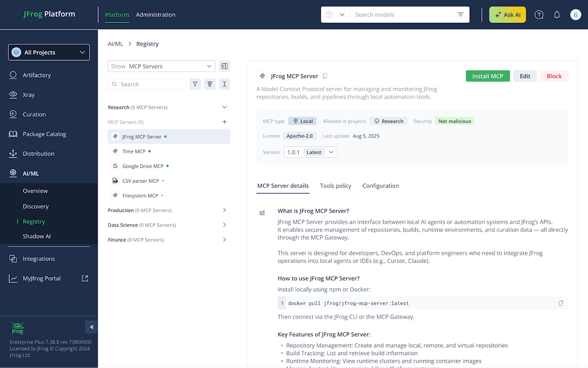Open the All Projects dropdown
Viewport: 588px width, 368px height.
(49, 52)
